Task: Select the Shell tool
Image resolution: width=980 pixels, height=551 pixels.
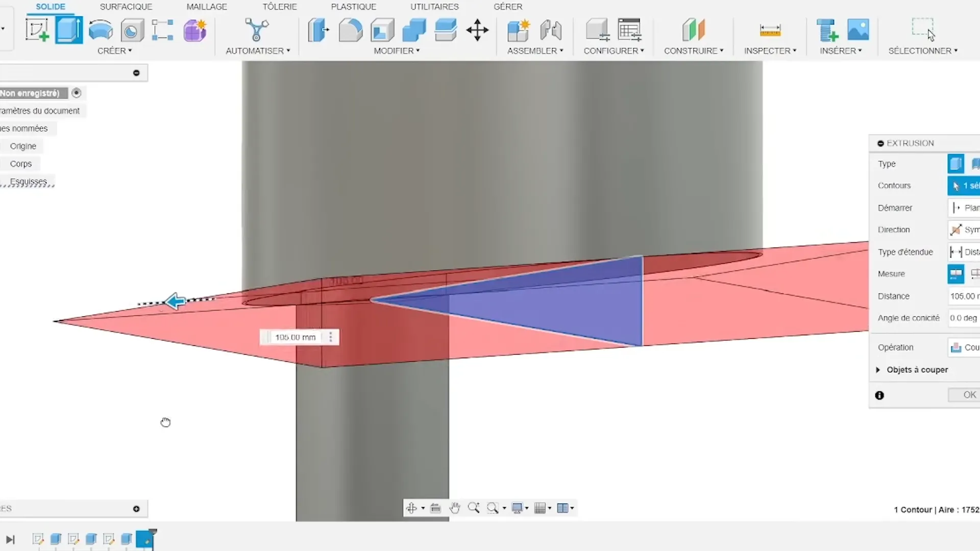Action: [382, 30]
